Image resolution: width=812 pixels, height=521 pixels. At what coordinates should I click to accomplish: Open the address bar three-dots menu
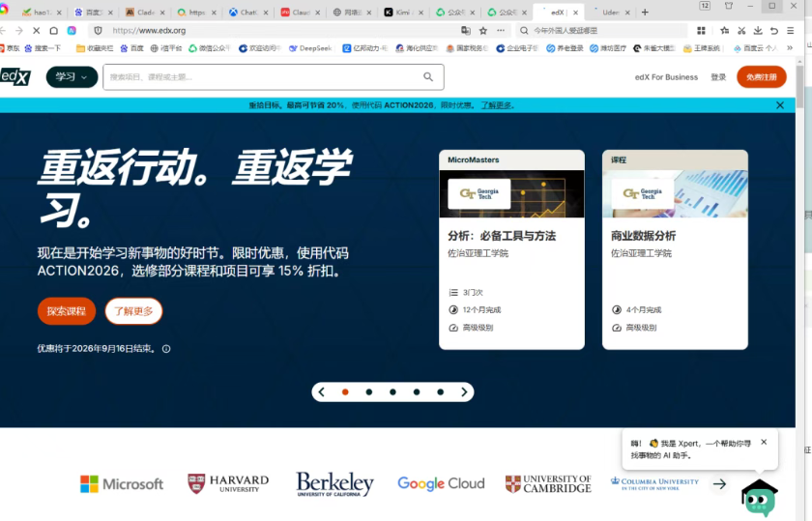(x=501, y=31)
